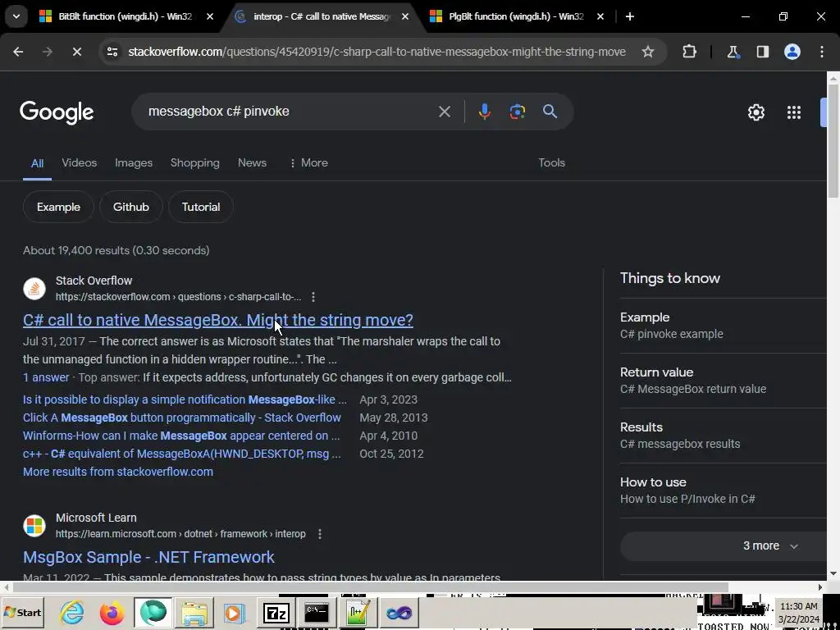Start a voice search with the microphone
The width and height of the screenshot is (840, 630).
click(484, 112)
